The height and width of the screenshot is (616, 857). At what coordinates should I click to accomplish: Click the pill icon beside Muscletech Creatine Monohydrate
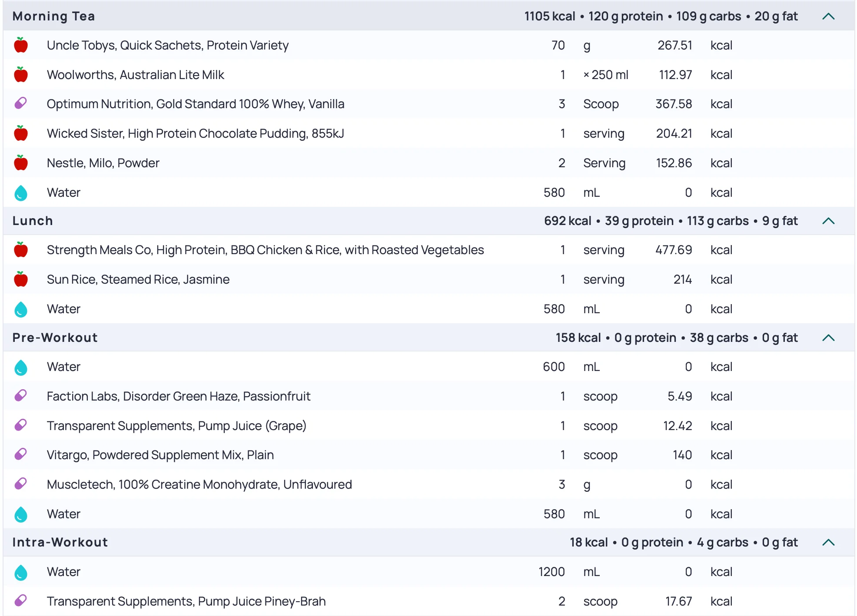click(x=21, y=484)
